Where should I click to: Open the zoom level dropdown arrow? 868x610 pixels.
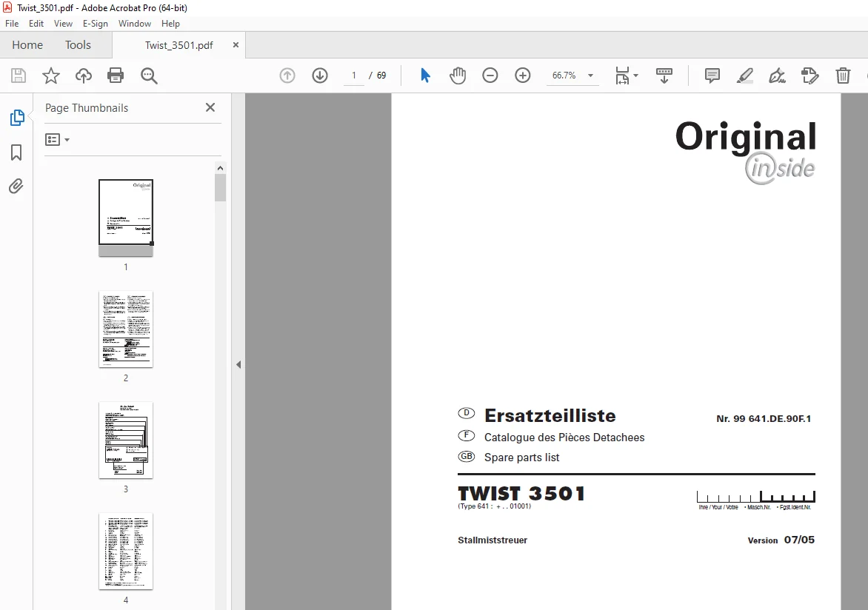point(591,76)
